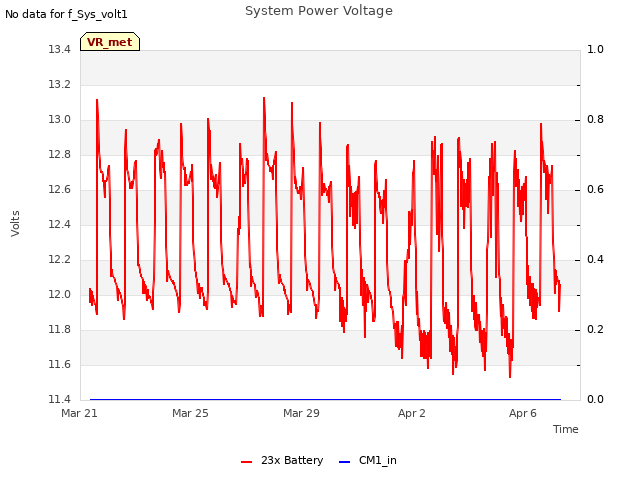
Task: Click the 0.2 right axis value
Action: pyautogui.click(x=595, y=329)
